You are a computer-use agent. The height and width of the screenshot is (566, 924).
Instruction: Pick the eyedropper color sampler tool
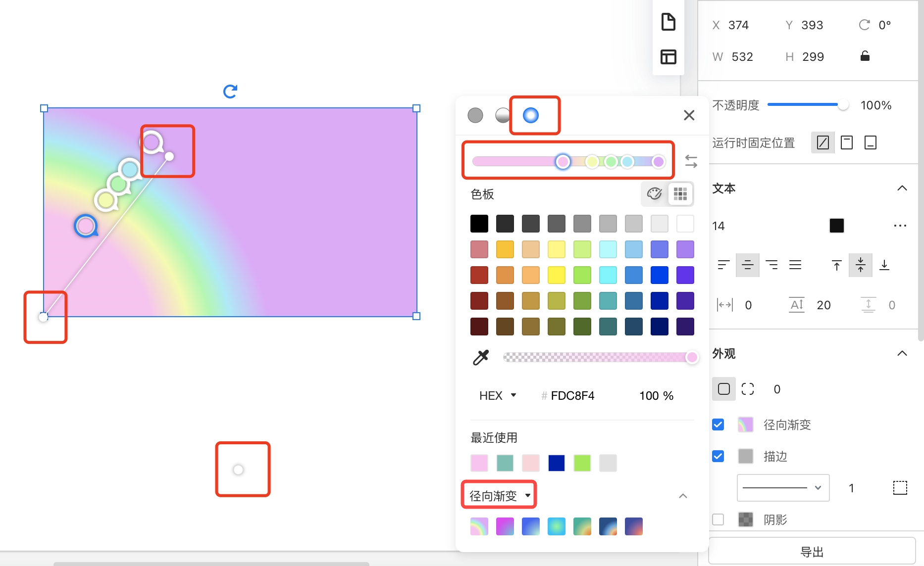pyautogui.click(x=481, y=357)
